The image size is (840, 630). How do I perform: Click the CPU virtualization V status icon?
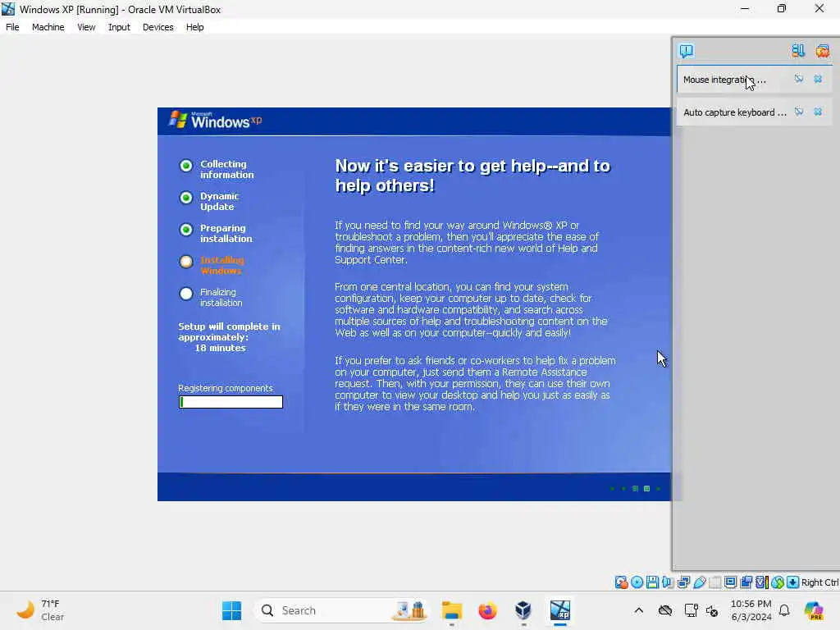click(x=762, y=582)
